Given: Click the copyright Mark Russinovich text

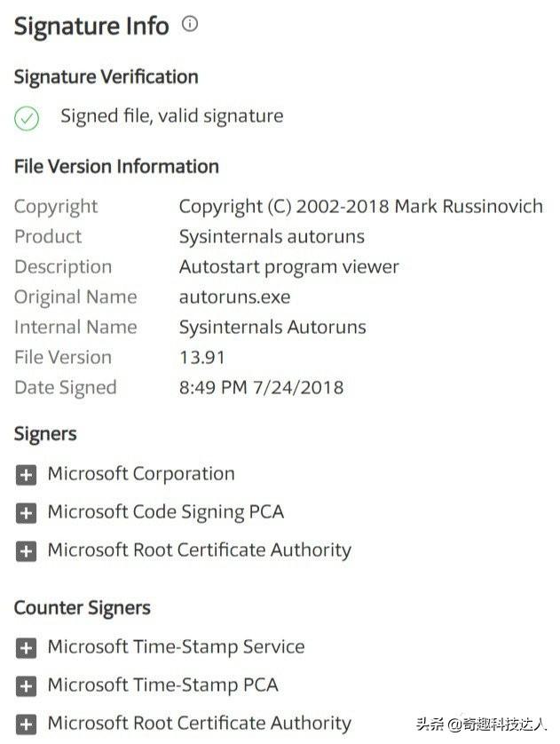Looking at the screenshot, I should [361, 206].
